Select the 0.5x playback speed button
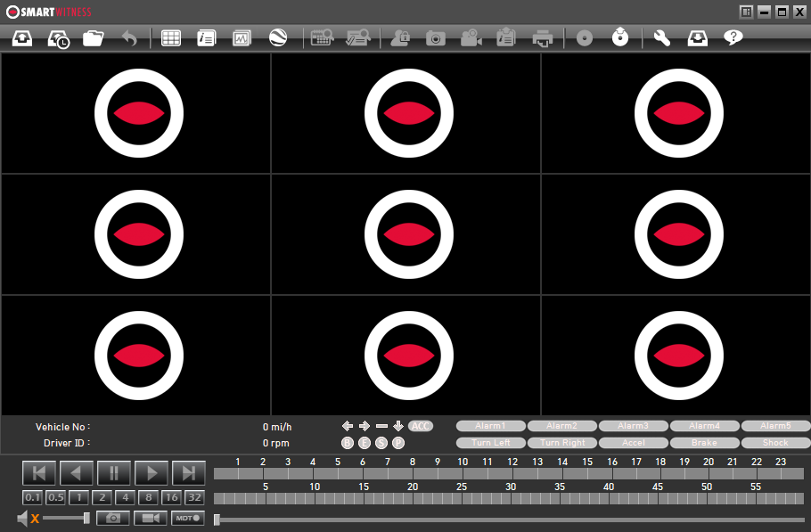The image size is (811, 532). [x=56, y=497]
